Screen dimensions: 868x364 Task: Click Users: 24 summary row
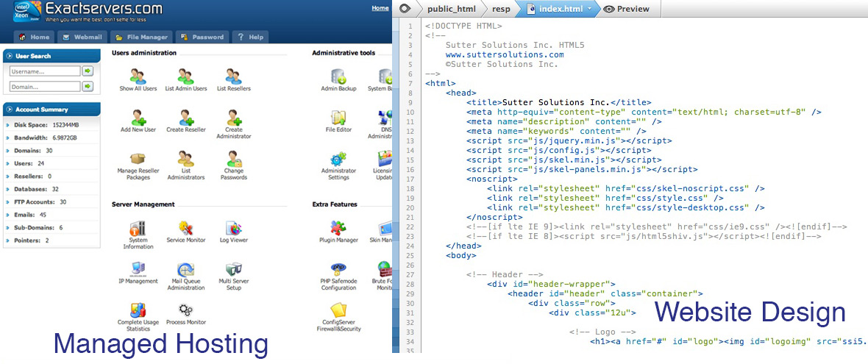click(51, 164)
